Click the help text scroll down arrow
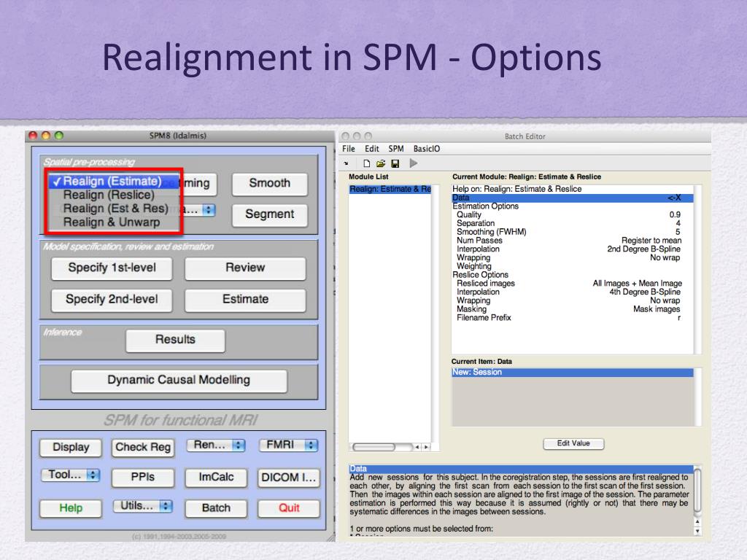The width and height of the screenshot is (747, 560). 697,532
